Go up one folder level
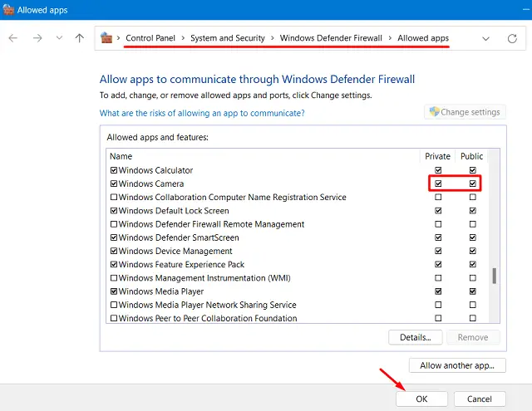532x411 pixels. 80,38
